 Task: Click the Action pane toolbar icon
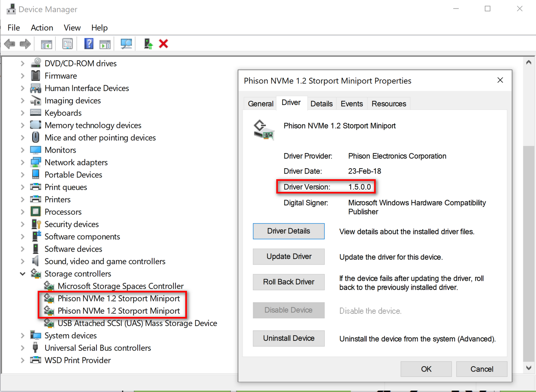105,44
